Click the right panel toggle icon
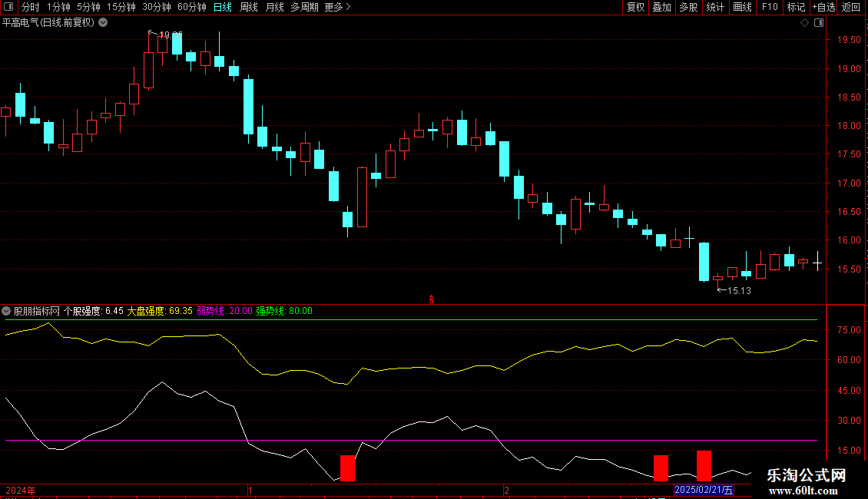This screenshot has width=868, height=499. coord(817,23)
